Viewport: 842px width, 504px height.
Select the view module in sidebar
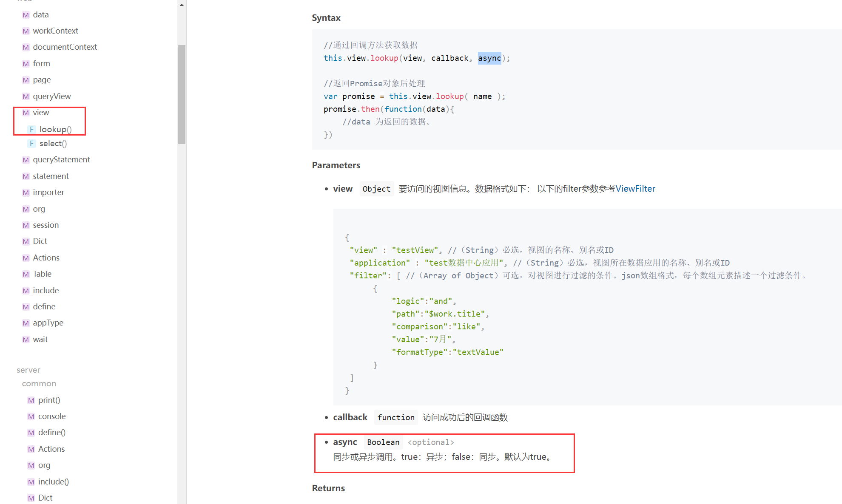pyautogui.click(x=41, y=113)
